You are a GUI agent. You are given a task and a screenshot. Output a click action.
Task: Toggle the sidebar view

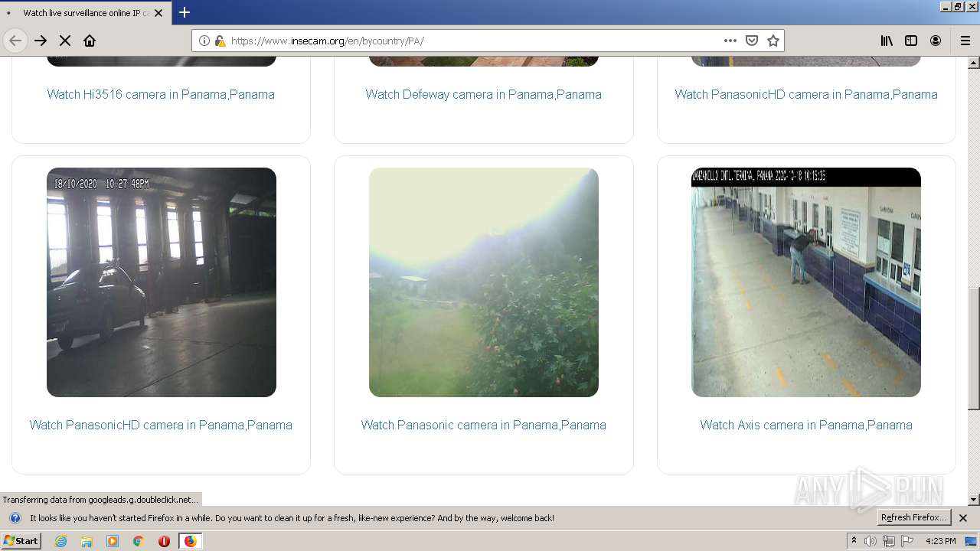click(911, 41)
